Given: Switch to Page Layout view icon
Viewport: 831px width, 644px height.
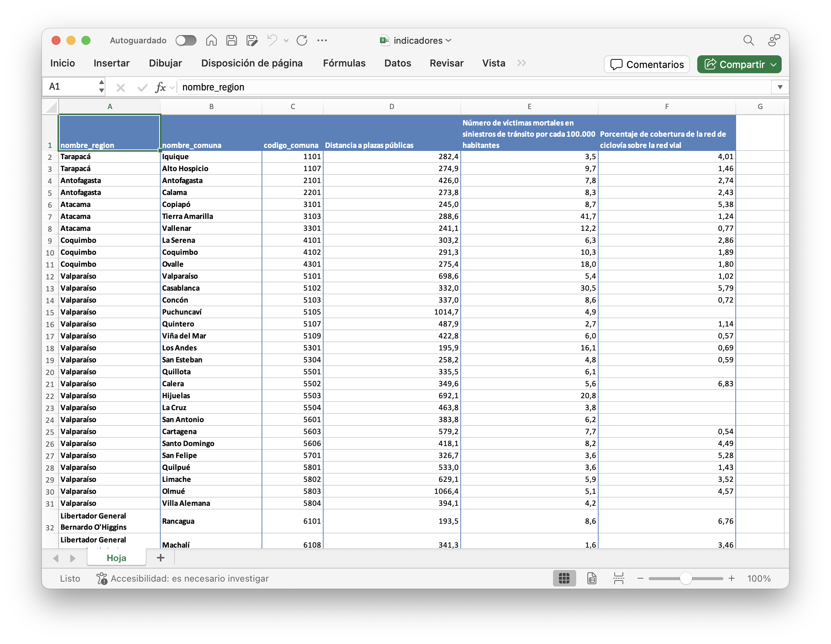Looking at the screenshot, I should pyautogui.click(x=591, y=578).
